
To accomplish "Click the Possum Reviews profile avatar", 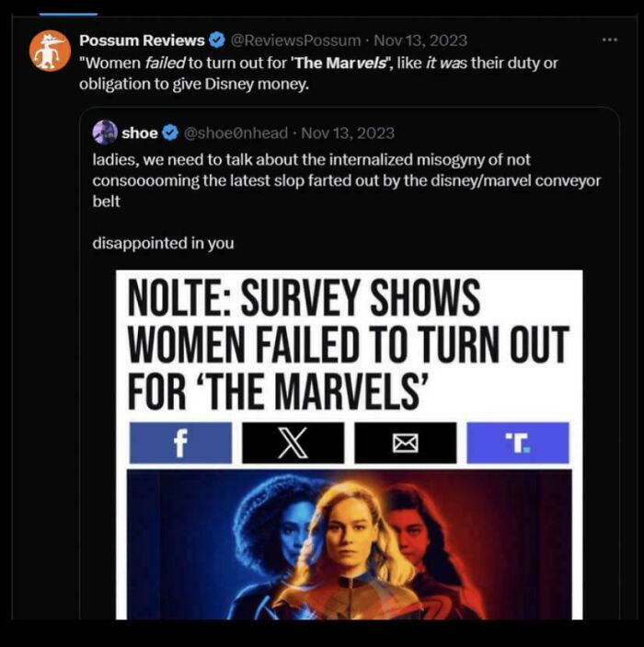I will (x=49, y=52).
